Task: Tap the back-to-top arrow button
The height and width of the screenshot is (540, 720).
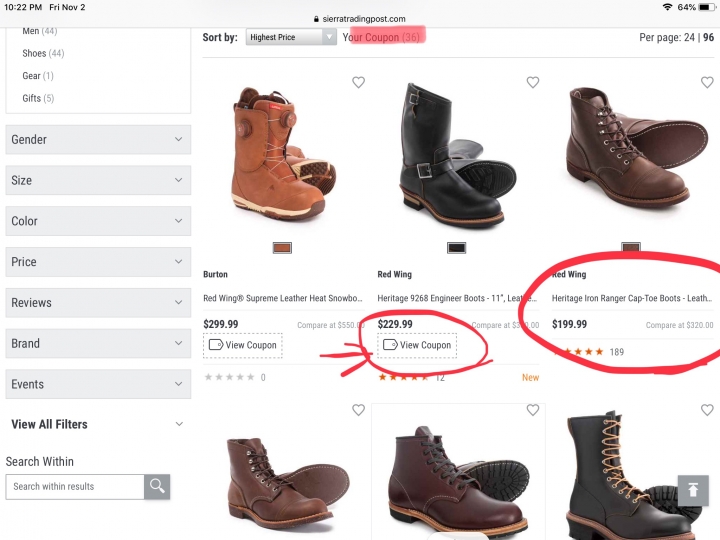Action: coord(693,490)
